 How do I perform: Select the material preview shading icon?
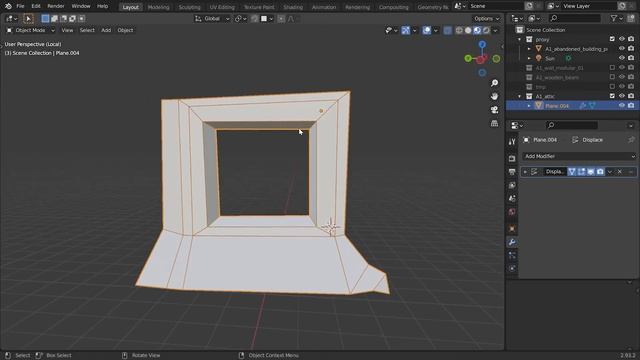coord(477,30)
